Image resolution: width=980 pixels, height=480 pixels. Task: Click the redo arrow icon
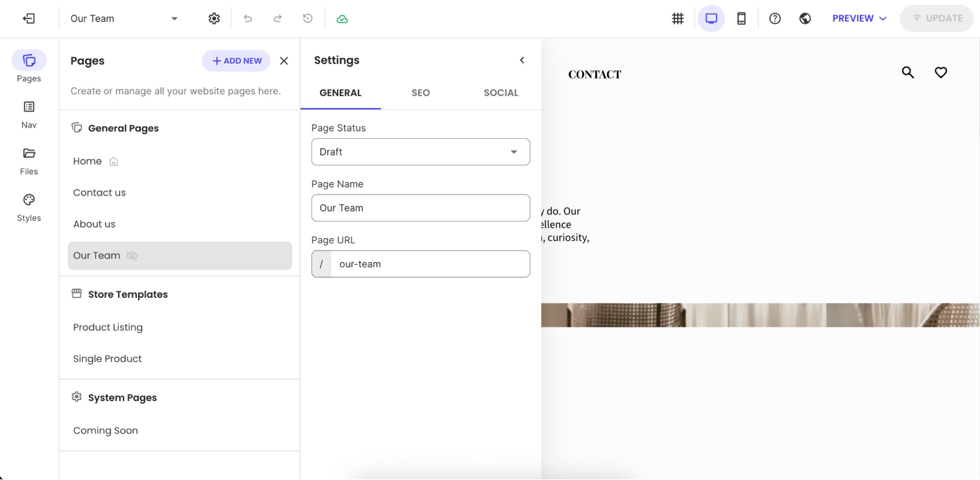(277, 19)
